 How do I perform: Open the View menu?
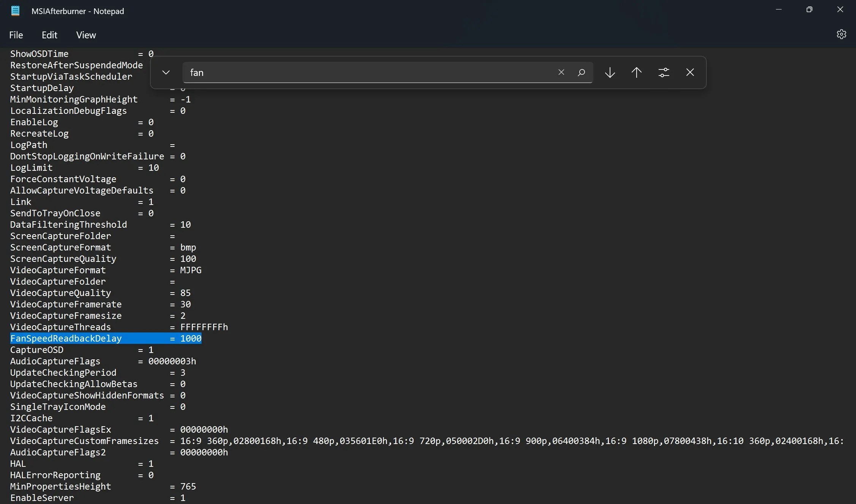tap(86, 35)
